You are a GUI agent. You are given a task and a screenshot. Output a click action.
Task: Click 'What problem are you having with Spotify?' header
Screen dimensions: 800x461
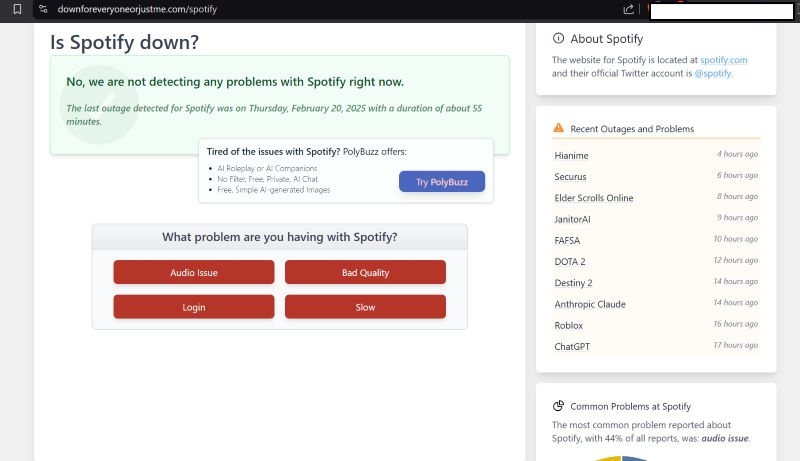[x=280, y=237]
